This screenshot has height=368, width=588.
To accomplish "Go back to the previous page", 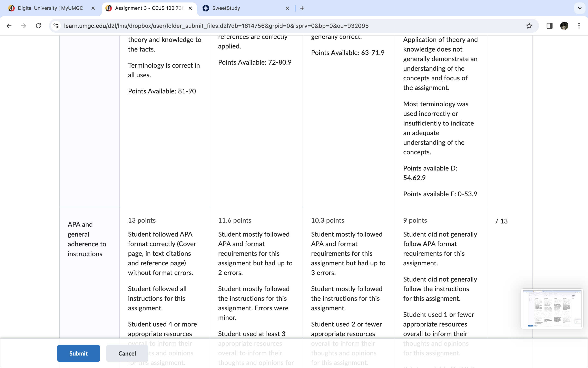I will pos(9,26).
